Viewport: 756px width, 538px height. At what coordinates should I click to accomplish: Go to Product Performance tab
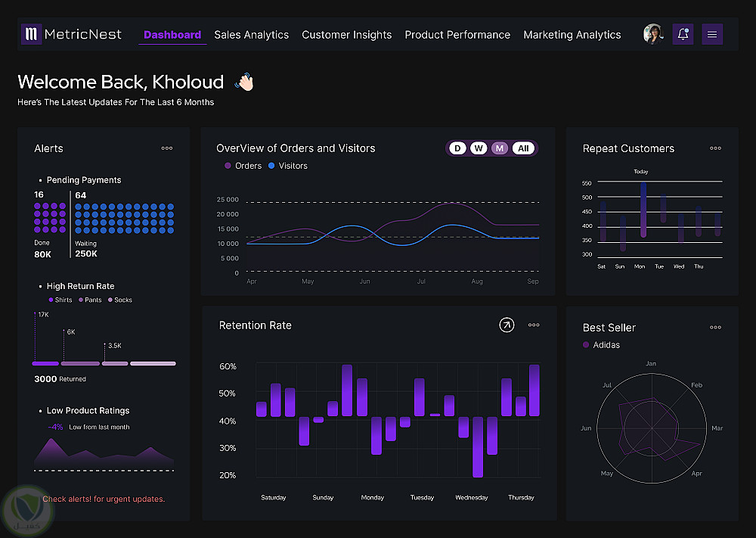coord(457,35)
